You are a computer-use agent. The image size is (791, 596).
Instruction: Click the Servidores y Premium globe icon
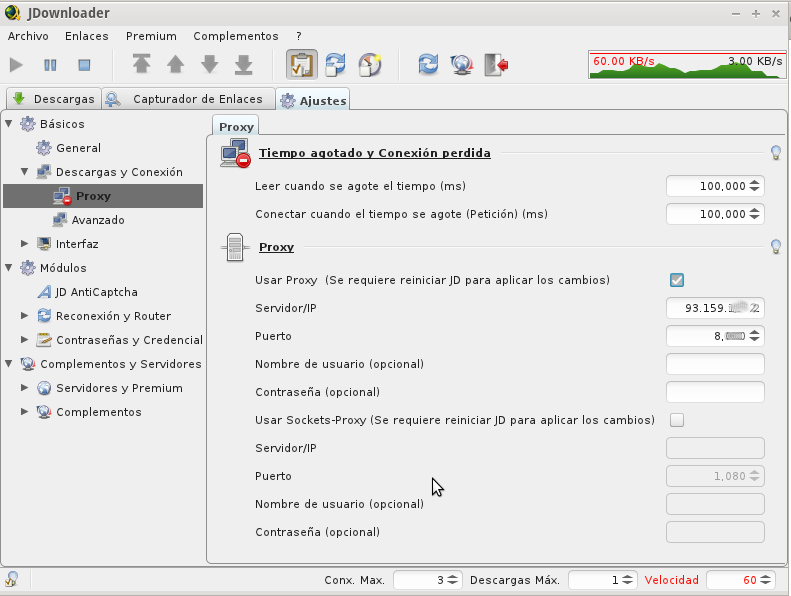tap(44, 388)
